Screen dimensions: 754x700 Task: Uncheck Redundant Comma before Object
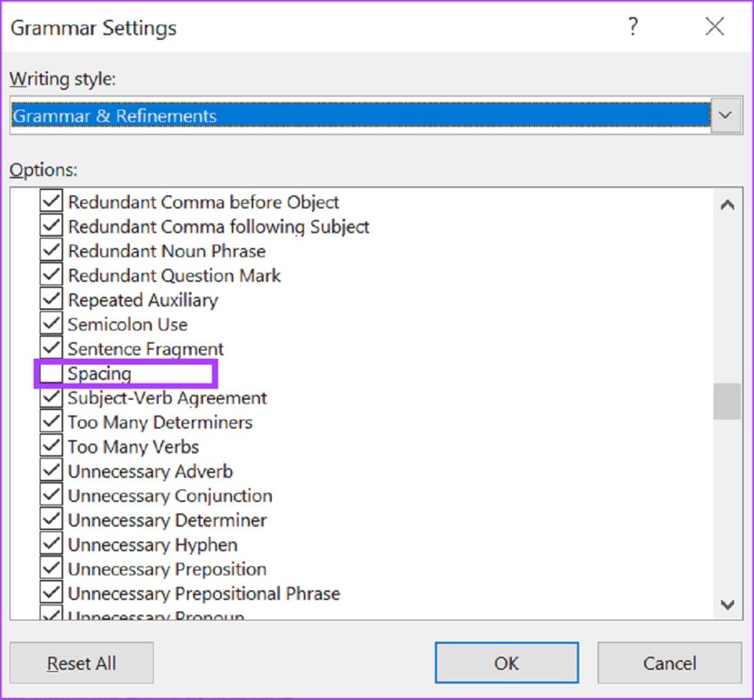pyautogui.click(x=51, y=201)
